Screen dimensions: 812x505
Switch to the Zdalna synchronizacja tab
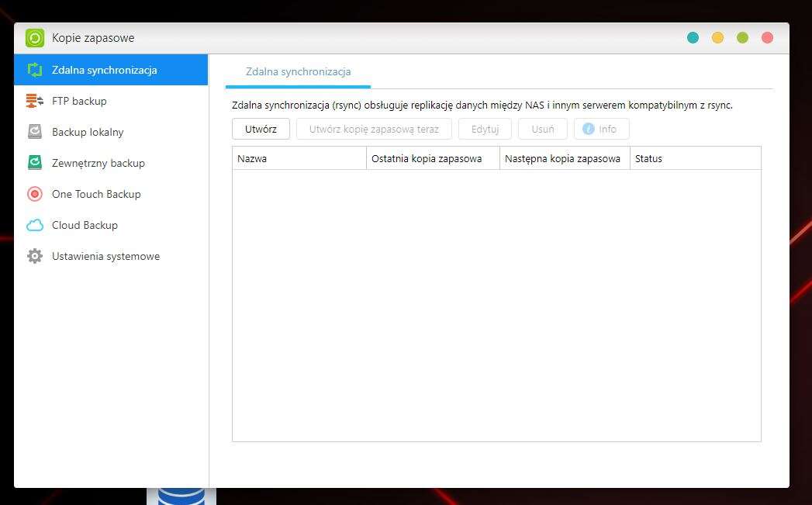[298, 72]
